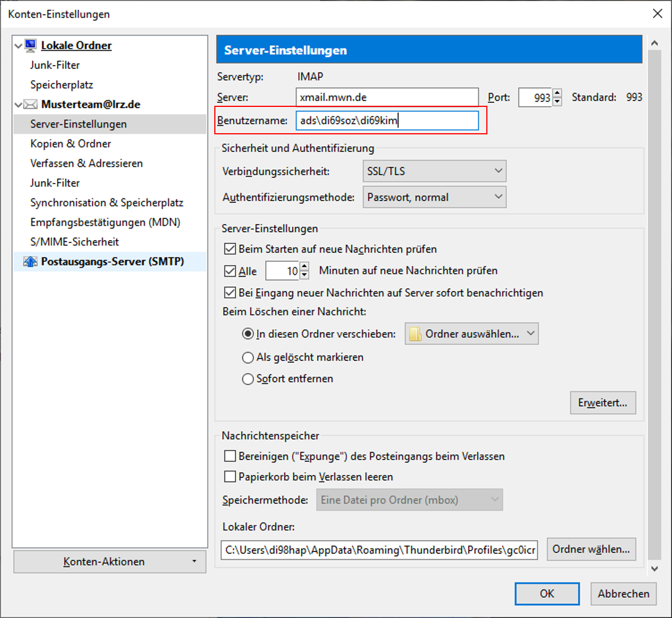The height and width of the screenshot is (618, 672).
Task: Click into the Benutzername text field
Action: (387, 121)
